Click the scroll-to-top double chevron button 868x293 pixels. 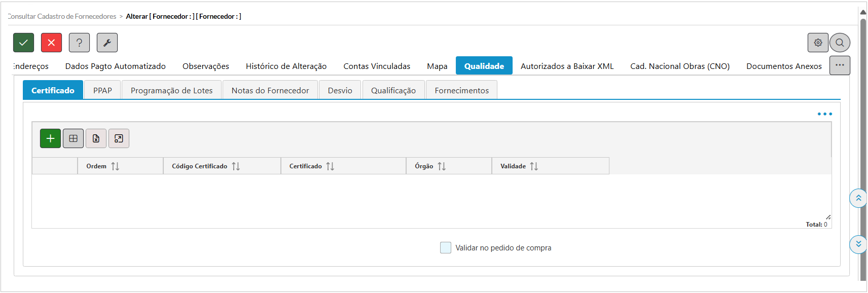(858, 198)
